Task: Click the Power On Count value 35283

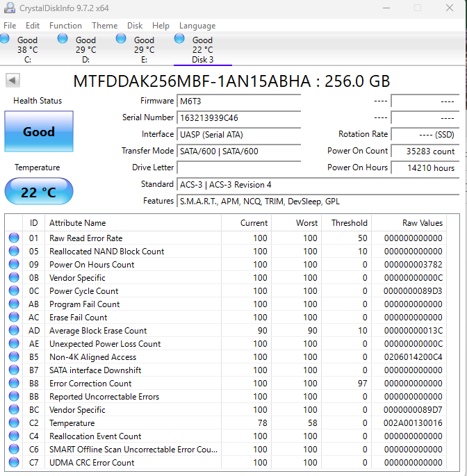Action: (x=425, y=151)
